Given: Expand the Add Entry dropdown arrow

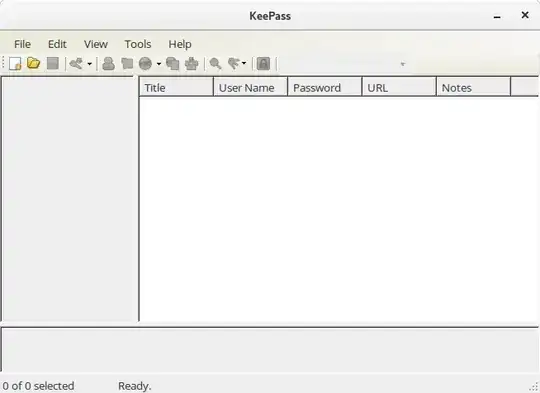Looking at the screenshot, I should pyautogui.click(x=90, y=64).
